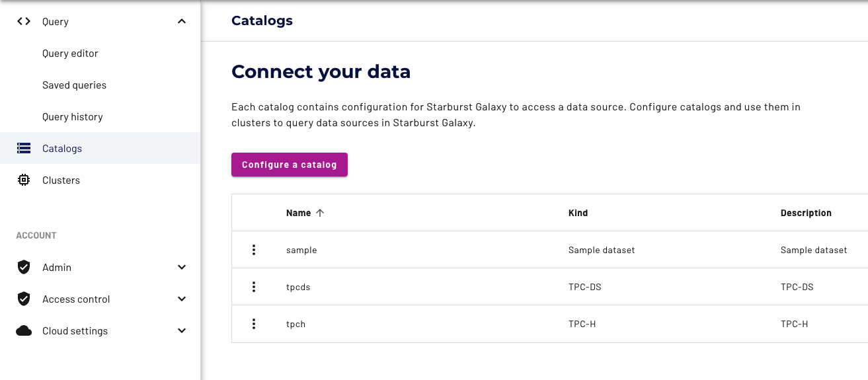
Task: Expand the Admin section chevron
Action: click(x=182, y=268)
